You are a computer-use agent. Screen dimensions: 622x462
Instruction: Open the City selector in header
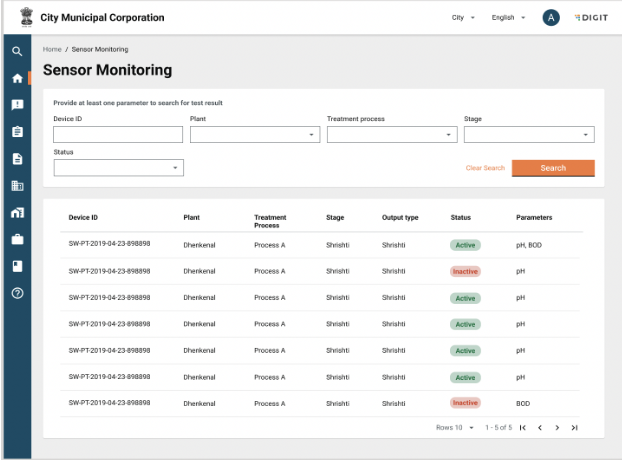click(x=463, y=18)
